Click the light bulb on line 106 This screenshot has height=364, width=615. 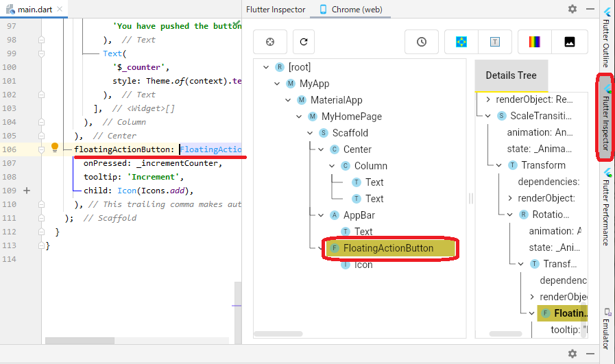pos(56,149)
